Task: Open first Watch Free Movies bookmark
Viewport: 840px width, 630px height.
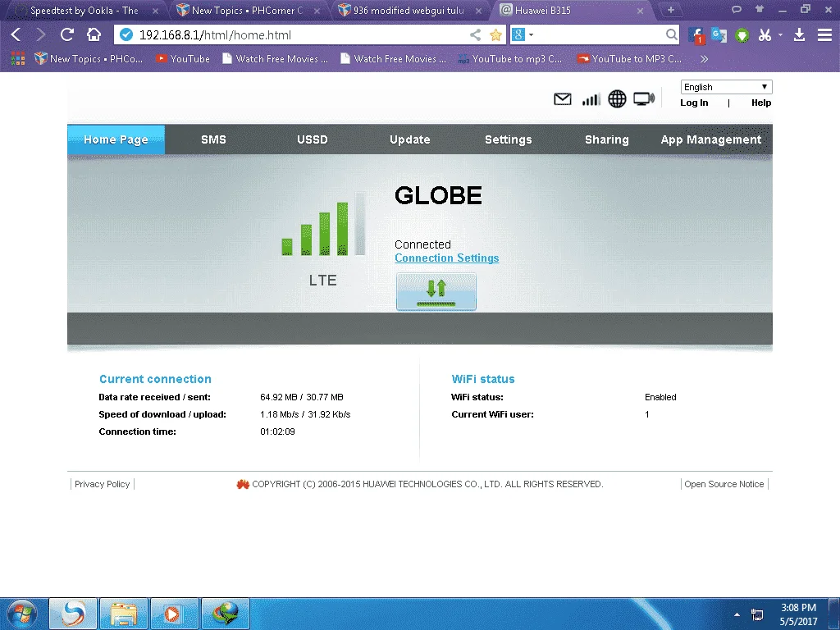Action: coord(275,59)
